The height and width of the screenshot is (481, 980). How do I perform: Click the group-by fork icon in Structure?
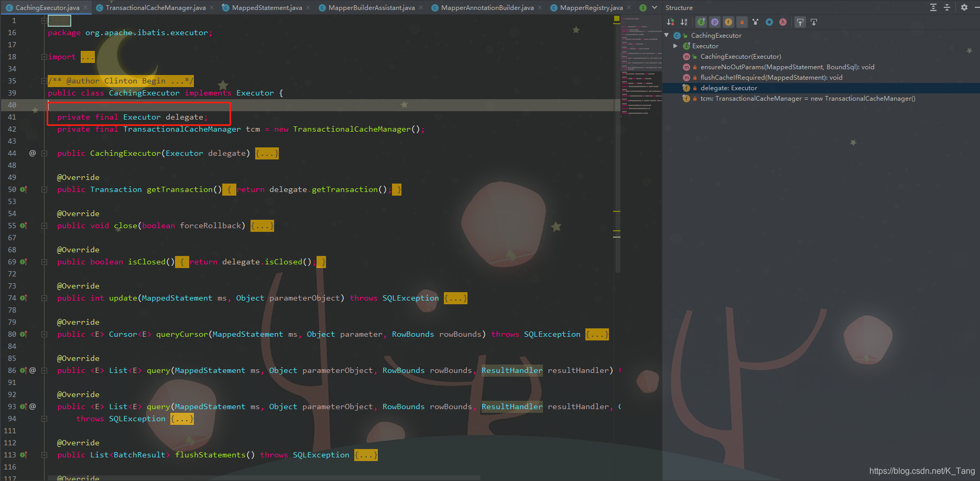755,22
